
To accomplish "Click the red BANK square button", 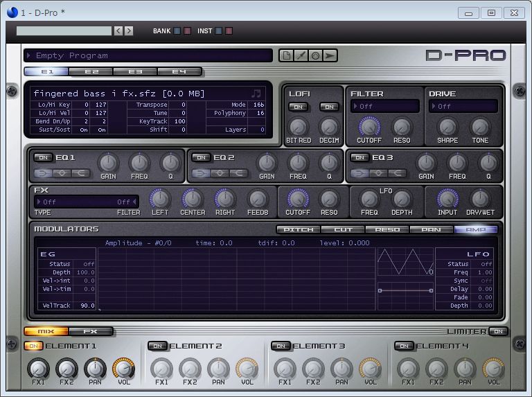I will coord(187,31).
